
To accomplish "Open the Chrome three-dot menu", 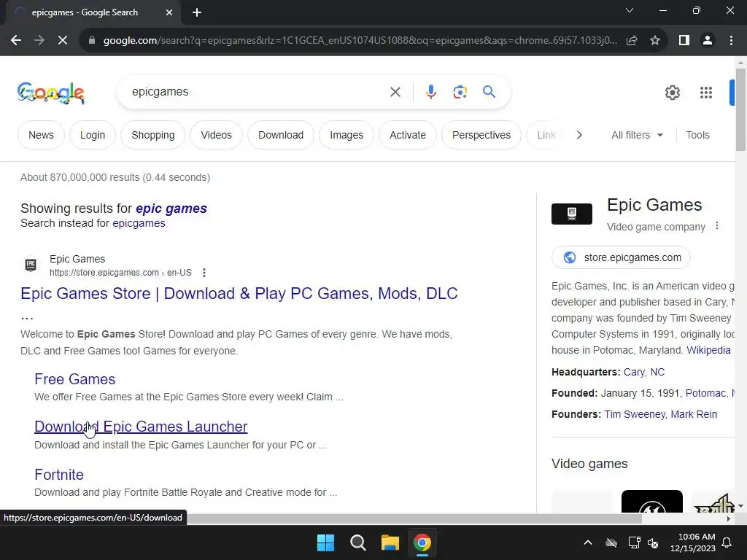I will [x=731, y=41].
